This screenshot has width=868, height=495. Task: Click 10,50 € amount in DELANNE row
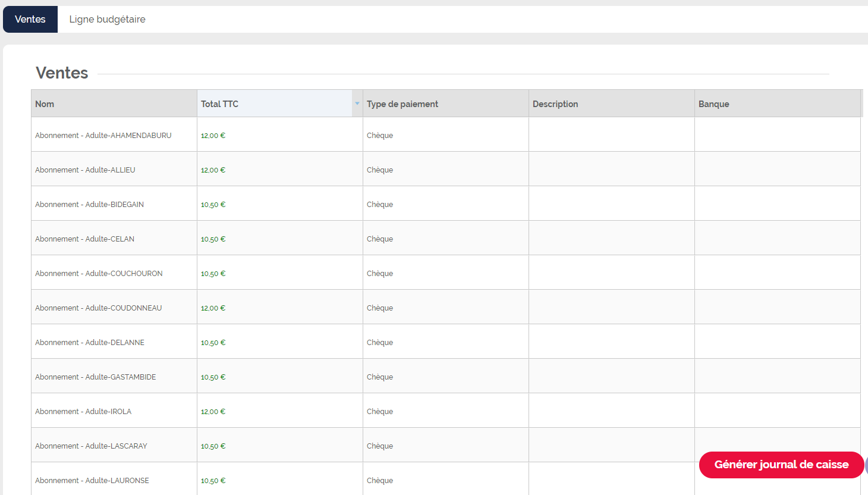pos(213,343)
